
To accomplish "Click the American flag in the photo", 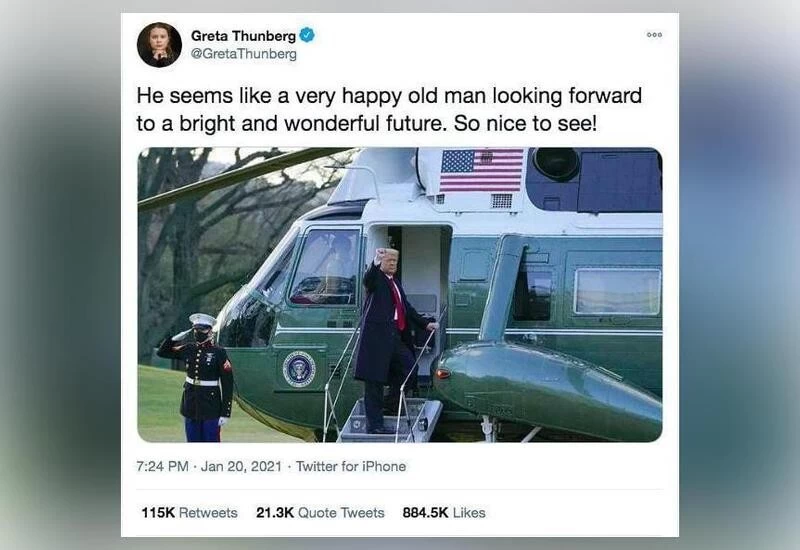I will pyautogui.click(x=482, y=170).
